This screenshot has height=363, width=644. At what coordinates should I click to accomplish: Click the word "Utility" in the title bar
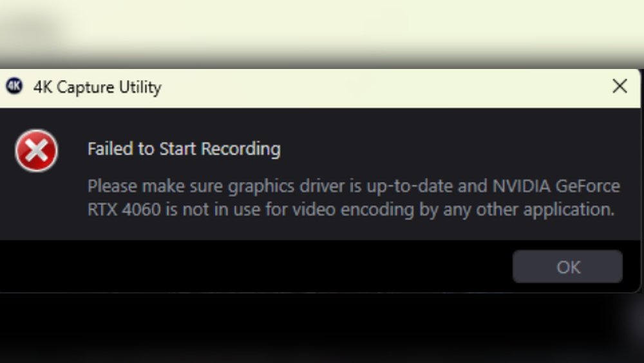[x=140, y=87]
